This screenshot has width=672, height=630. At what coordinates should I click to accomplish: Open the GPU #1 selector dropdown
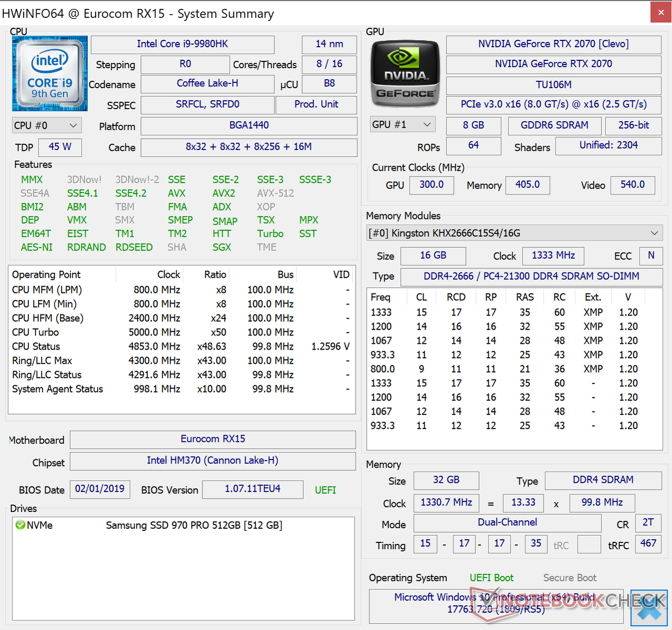click(x=403, y=124)
